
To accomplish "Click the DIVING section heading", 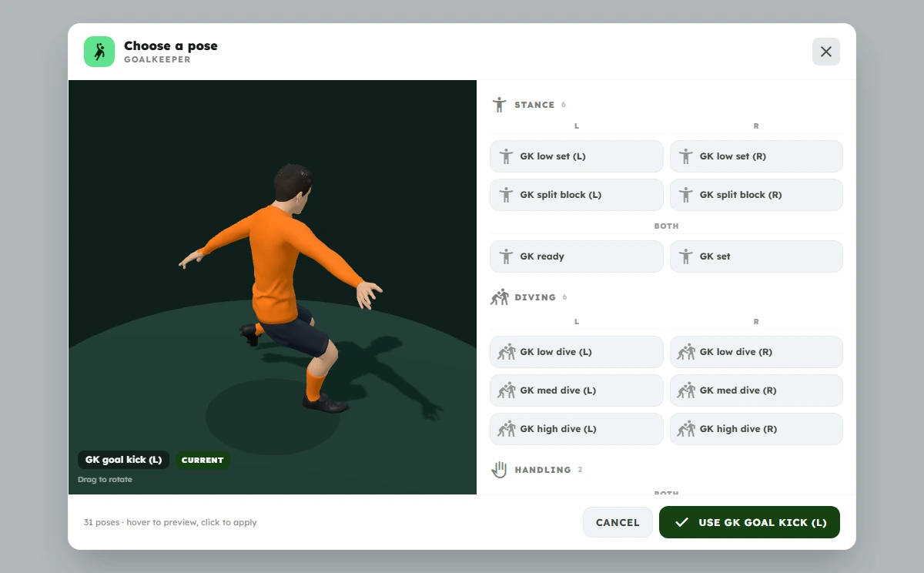I will 535,297.
